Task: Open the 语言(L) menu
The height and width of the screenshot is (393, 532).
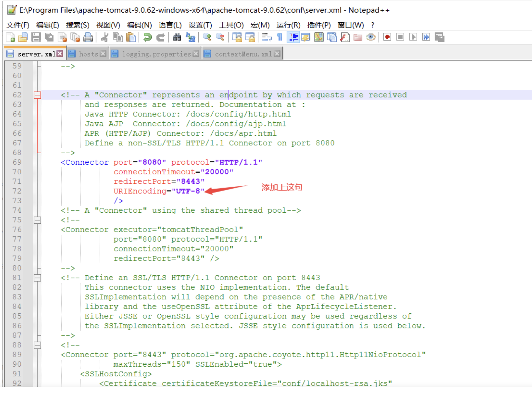Action: (x=170, y=25)
